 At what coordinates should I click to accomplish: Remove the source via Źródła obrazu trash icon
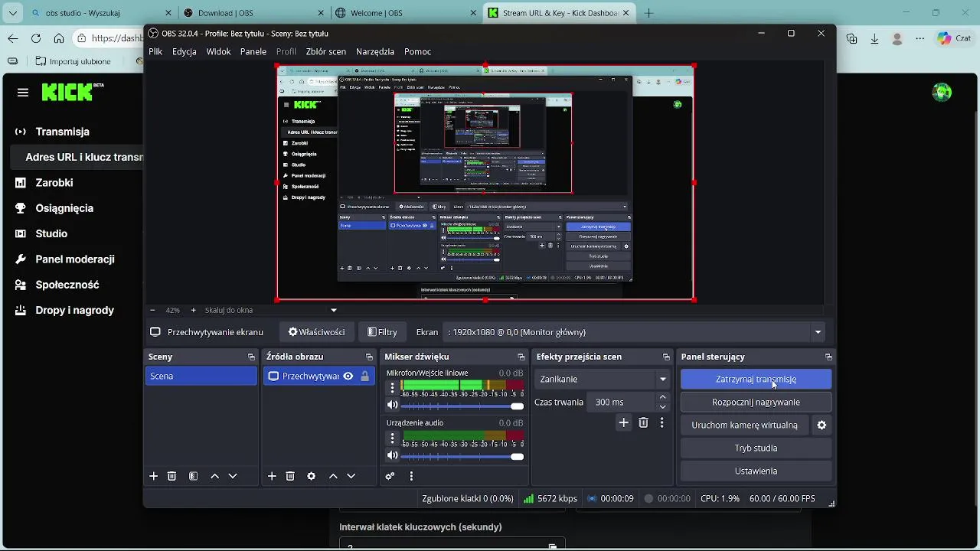pyautogui.click(x=290, y=476)
